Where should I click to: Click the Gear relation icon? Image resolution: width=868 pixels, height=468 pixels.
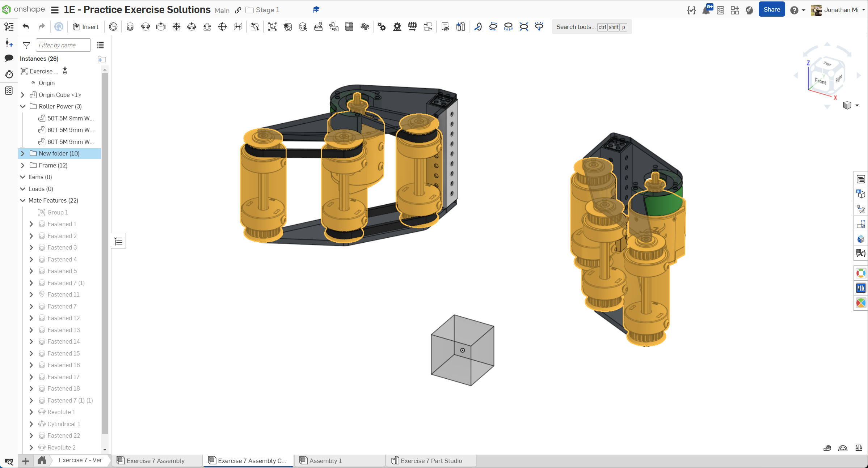click(382, 27)
